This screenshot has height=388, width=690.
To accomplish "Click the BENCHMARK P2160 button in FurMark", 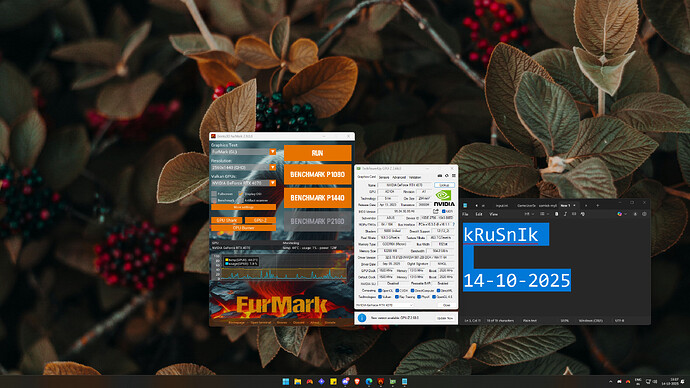I will click(x=318, y=222).
